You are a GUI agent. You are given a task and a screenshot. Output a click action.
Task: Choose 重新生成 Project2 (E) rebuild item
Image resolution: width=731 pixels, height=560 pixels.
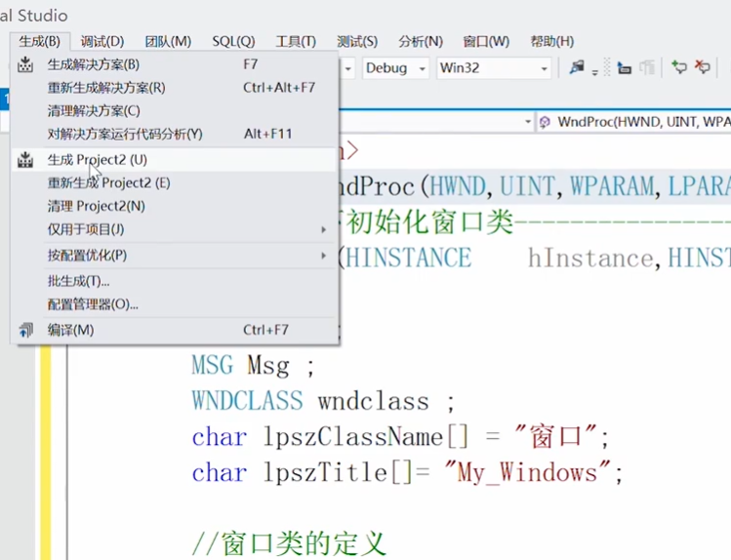(175, 182)
